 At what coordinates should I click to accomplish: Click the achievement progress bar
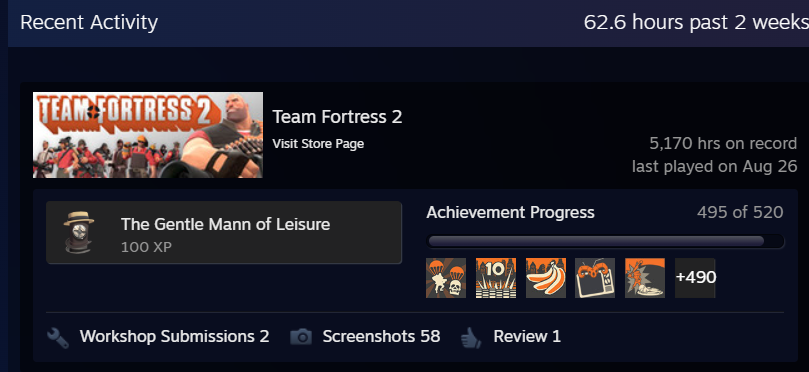point(605,241)
